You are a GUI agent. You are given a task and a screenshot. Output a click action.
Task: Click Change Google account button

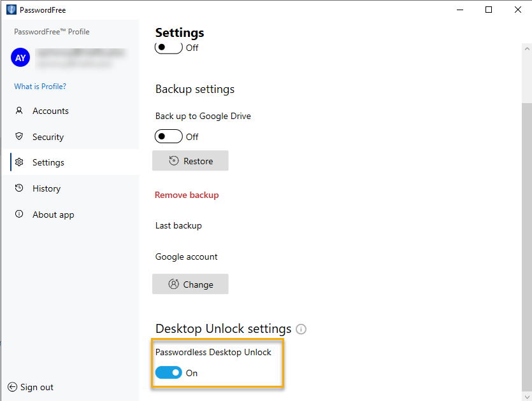191,285
